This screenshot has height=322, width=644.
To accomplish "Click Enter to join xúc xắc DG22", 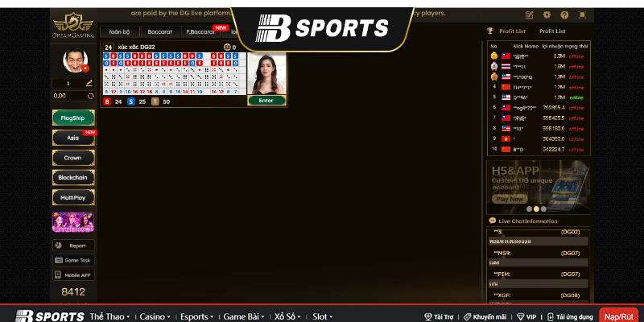I will (x=266, y=101).
